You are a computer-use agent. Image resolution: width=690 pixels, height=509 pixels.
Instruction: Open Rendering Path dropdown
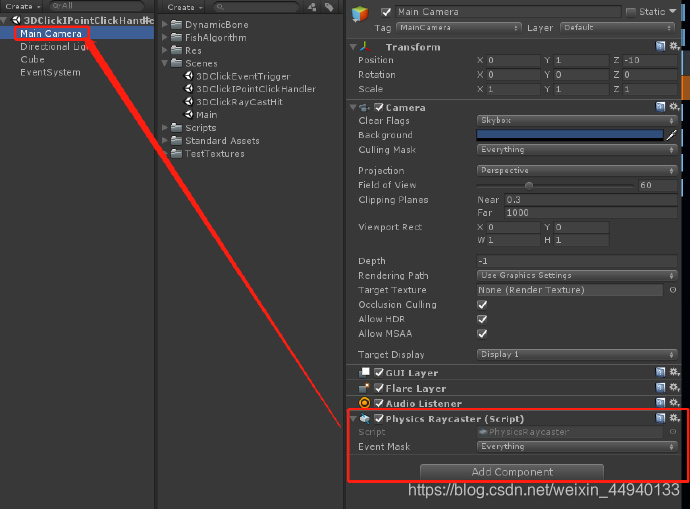pyautogui.click(x=577, y=275)
